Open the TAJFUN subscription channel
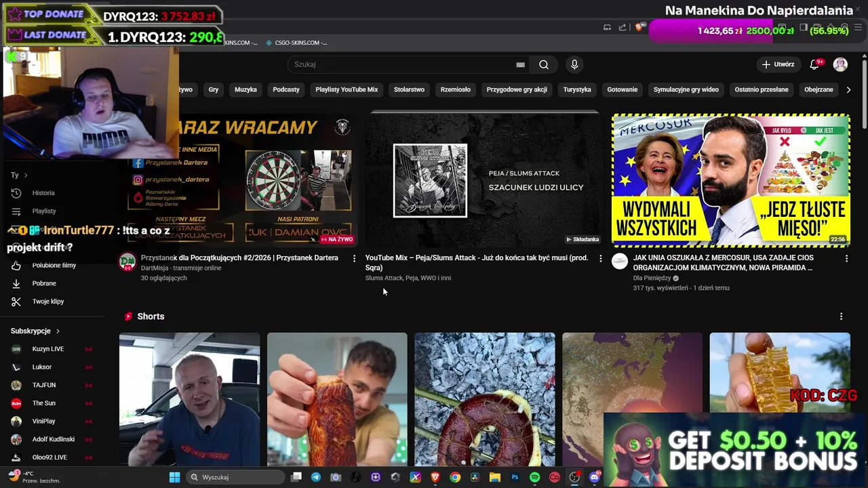Viewport: 868px width, 488px height. pyautogui.click(x=52, y=385)
